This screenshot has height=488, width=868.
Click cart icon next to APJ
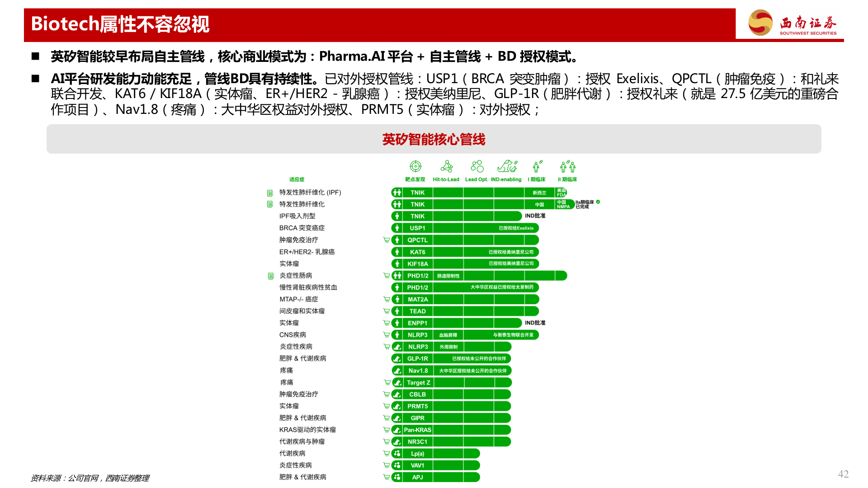pyautogui.click(x=386, y=477)
